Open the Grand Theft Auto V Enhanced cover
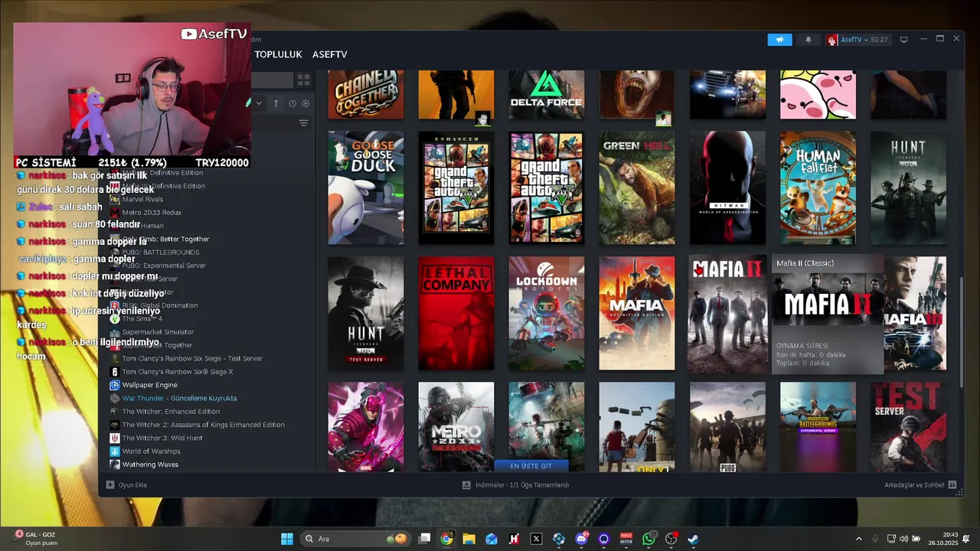The height and width of the screenshot is (551, 980). tap(456, 187)
